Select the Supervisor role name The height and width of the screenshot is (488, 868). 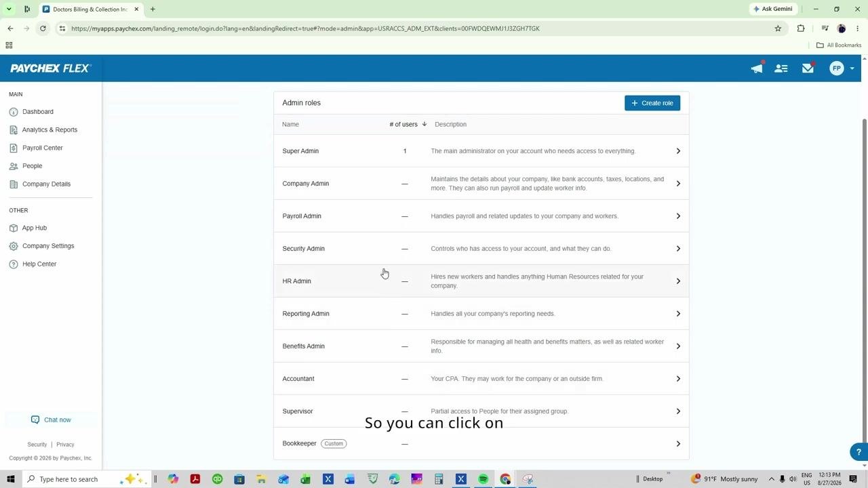[298, 411]
